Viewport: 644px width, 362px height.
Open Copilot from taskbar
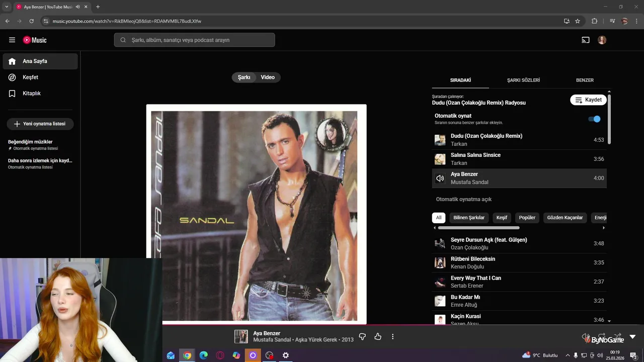(236, 355)
